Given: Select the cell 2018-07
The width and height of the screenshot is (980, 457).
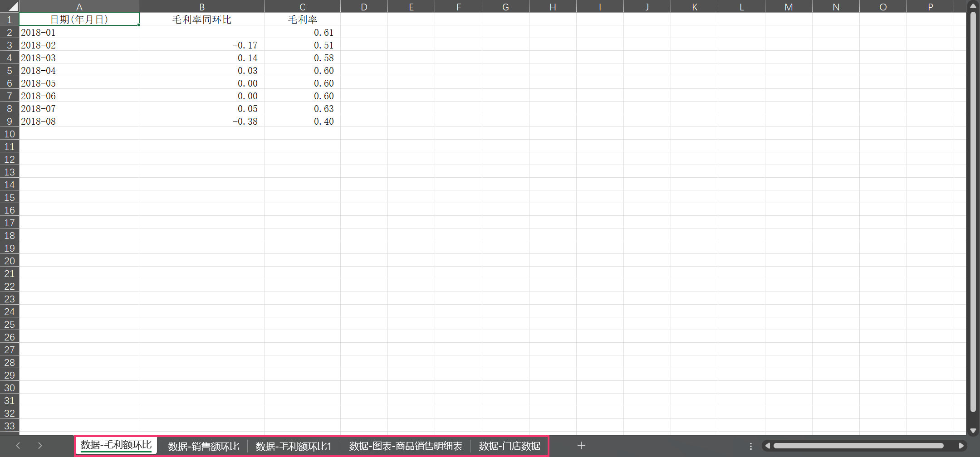Looking at the screenshot, I should [79, 108].
